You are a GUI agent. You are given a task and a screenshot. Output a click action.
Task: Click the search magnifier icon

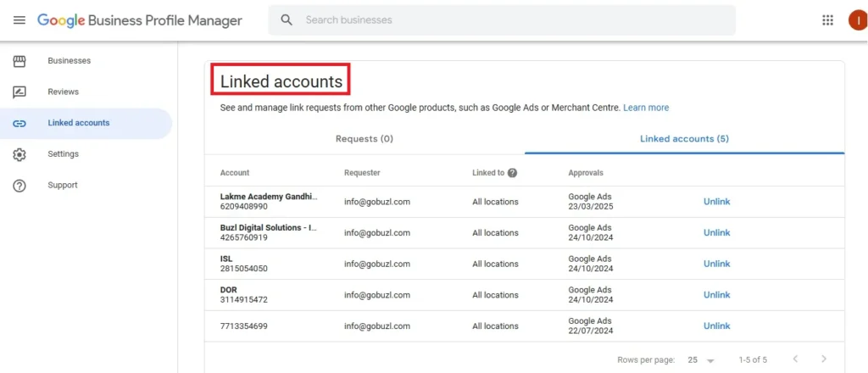(287, 20)
